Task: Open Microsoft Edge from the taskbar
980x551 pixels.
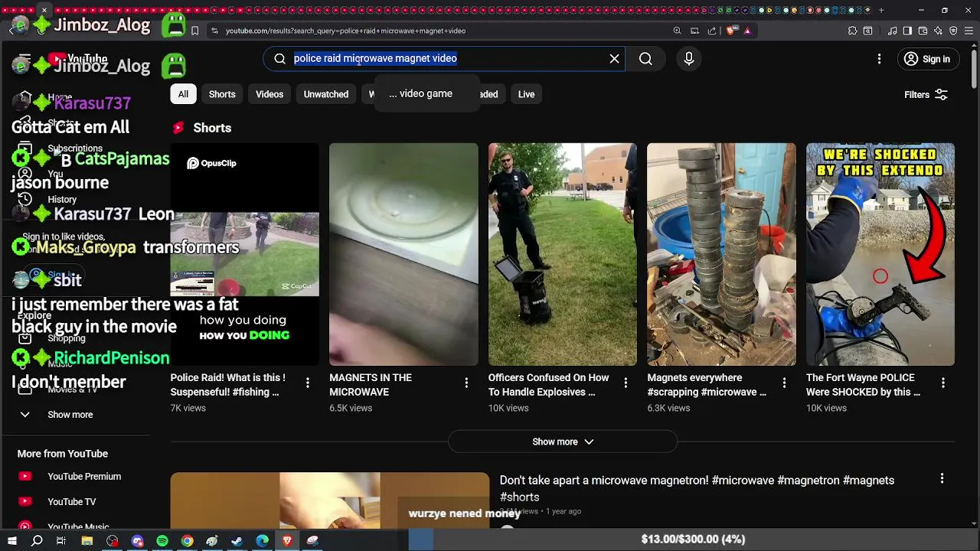Action: [x=262, y=540]
